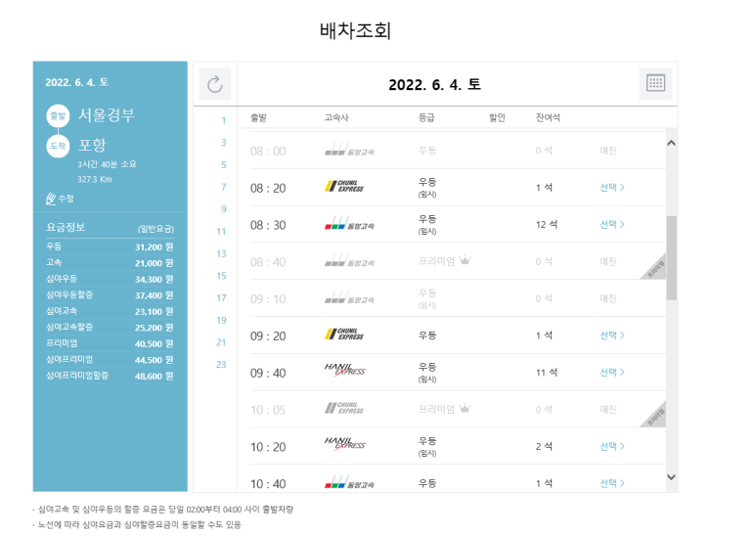756x536 pixels.
Task: Click the 2022. 6. 4. 토 header date
Action: (x=434, y=85)
